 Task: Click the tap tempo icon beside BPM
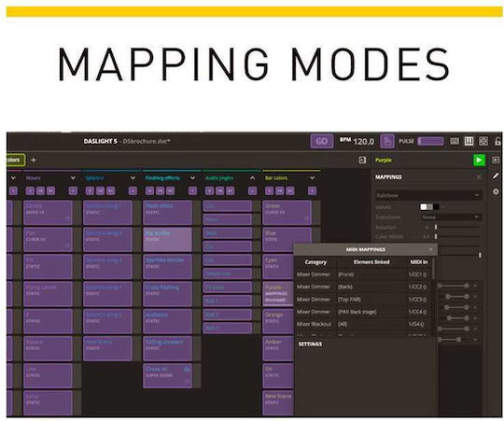tap(387, 141)
